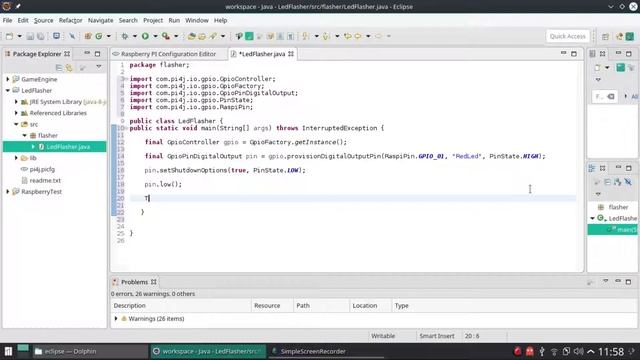640x360 pixels.
Task: Click the Debug bug icon
Action: coord(124,36)
